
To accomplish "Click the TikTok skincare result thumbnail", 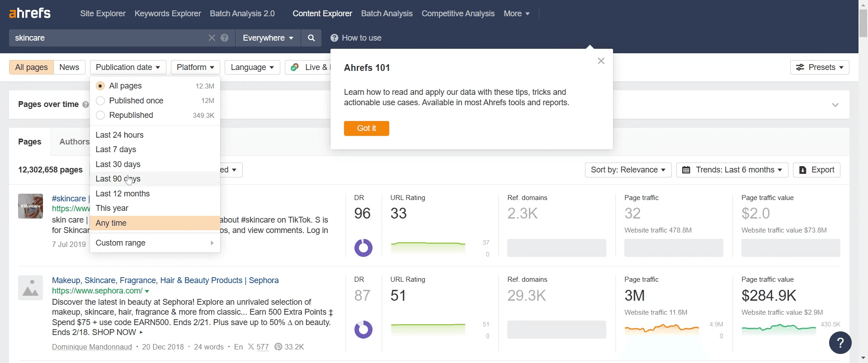I will pos(30,206).
